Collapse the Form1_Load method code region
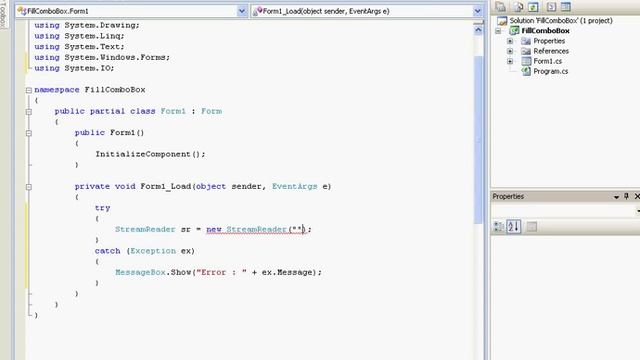640x360 pixels. (x=29, y=187)
